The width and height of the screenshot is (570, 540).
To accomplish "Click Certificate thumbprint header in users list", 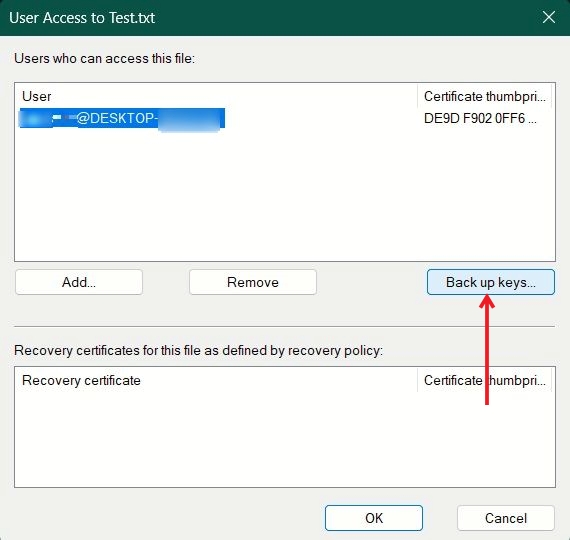I will tap(485, 96).
